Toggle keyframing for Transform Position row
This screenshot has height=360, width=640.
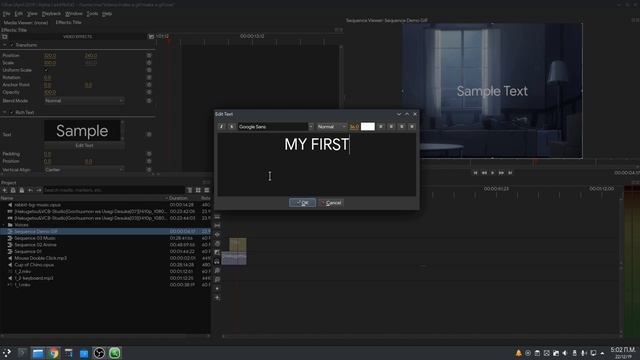pyautogui.click(x=149, y=56)
